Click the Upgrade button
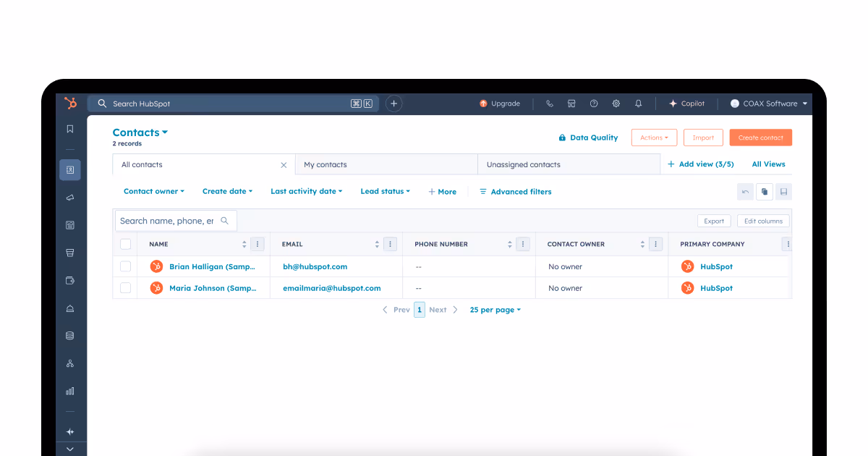Image resolution: width=868 pixels, height=456 pixels. tap(500, 104)
